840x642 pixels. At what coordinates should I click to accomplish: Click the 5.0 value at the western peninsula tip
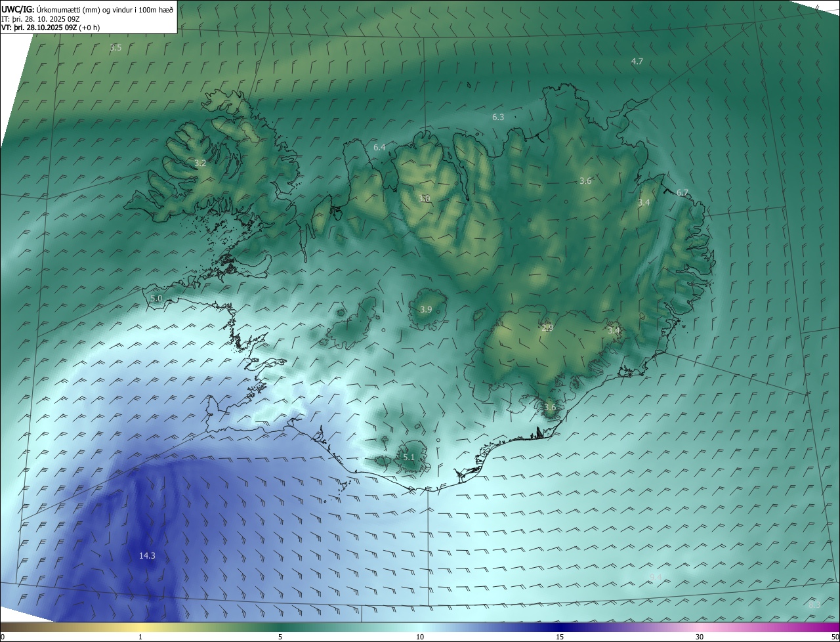156,298
